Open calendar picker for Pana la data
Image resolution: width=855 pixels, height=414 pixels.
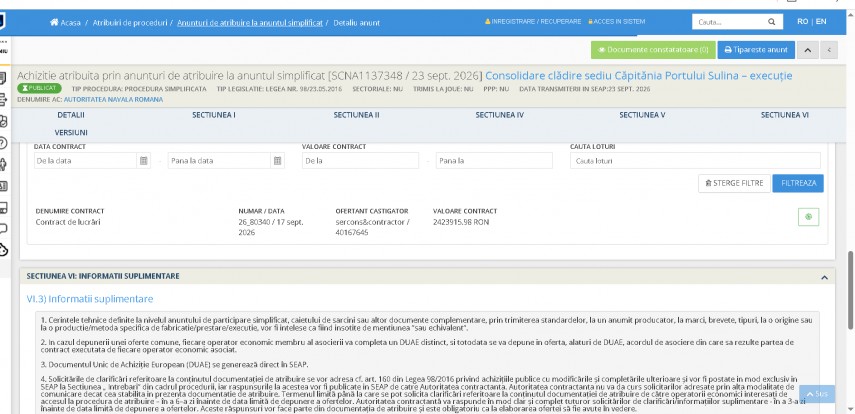coord(277,161)
